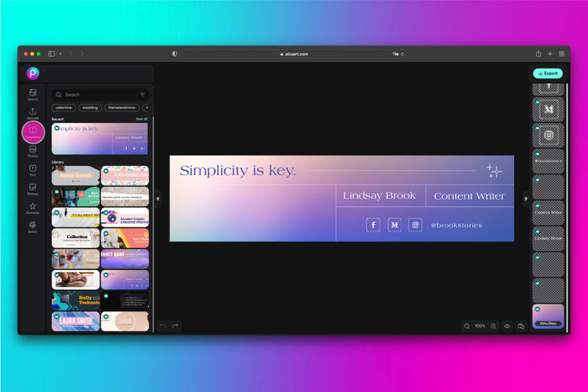The height and width of the screenshot is (392, 588).
Task: Select the wedding tag filter
Action: 90,108
